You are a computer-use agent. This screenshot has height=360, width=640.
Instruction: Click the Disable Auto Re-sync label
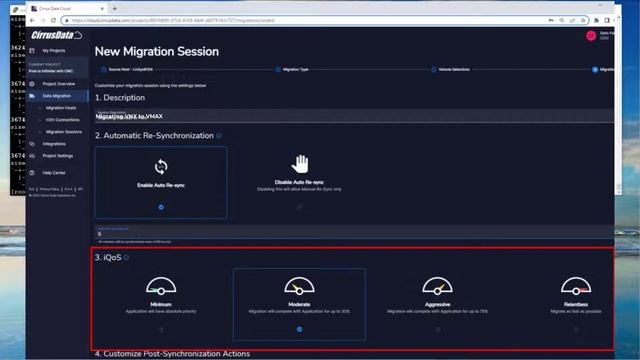299,182
